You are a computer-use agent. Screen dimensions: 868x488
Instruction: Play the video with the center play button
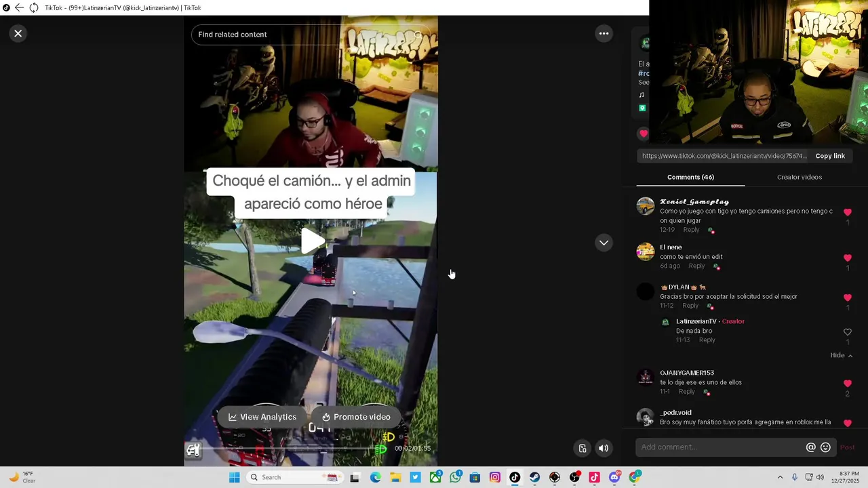pyautogui.click(x=313, y=241)
